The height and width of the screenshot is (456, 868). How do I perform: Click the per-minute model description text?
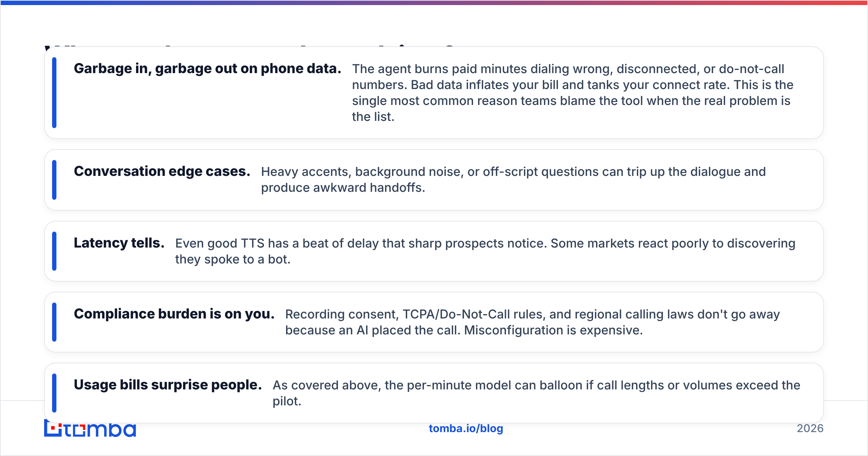(x=536, y=393)
